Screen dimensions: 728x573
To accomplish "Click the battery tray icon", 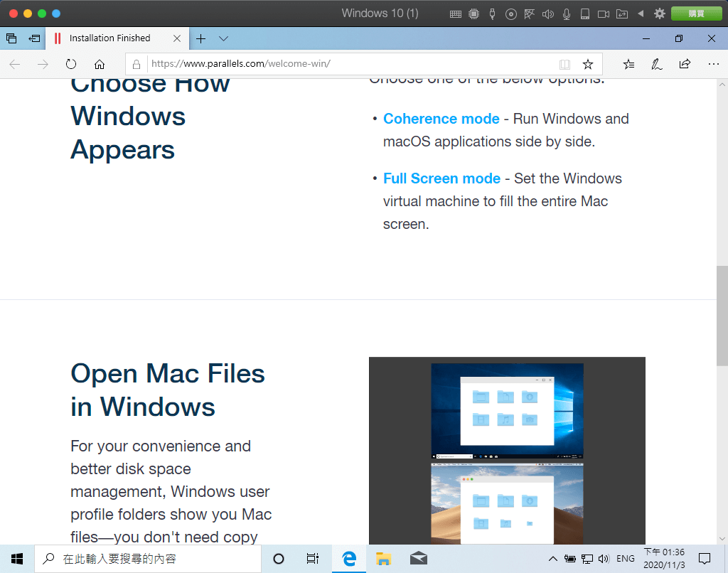I will point(570,559).
